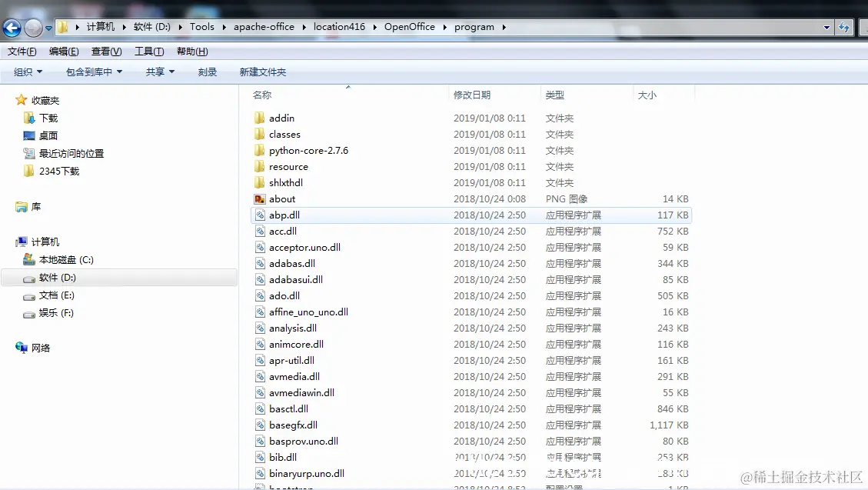This screenshot has height=490, width=868.
Task: Open the 编辑(E) menu
Action: click(64, 52)
